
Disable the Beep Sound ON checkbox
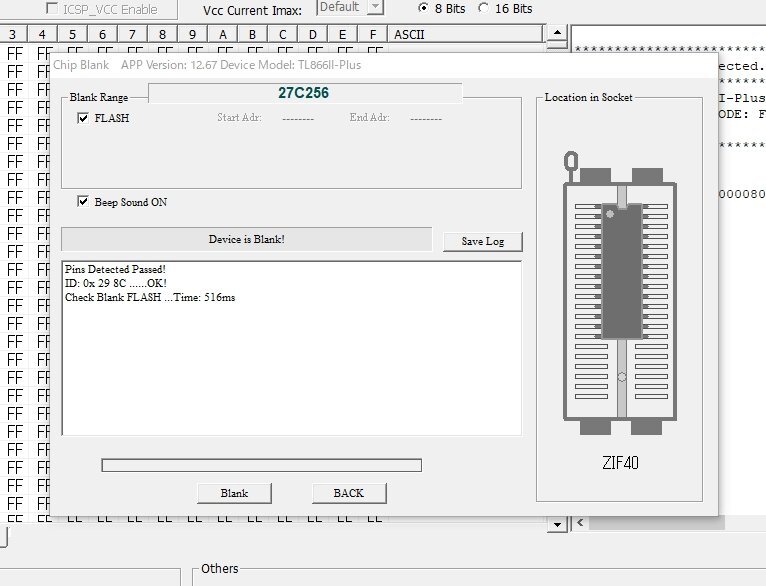point(84,202)
